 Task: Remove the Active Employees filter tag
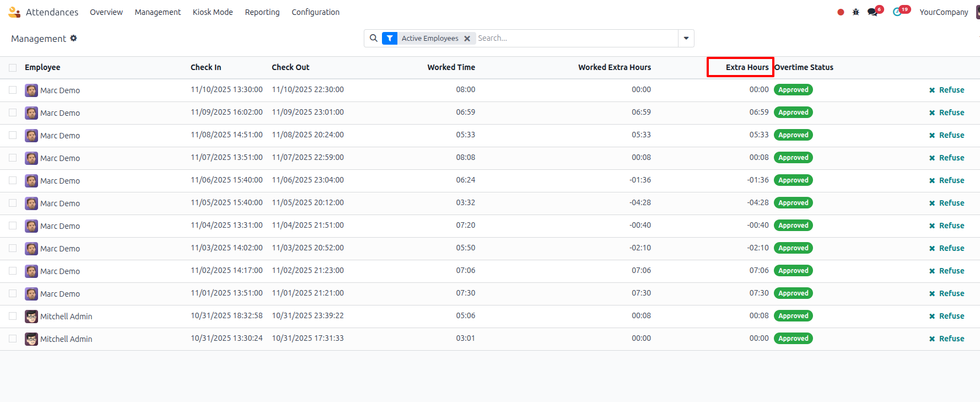click(467, 39)
